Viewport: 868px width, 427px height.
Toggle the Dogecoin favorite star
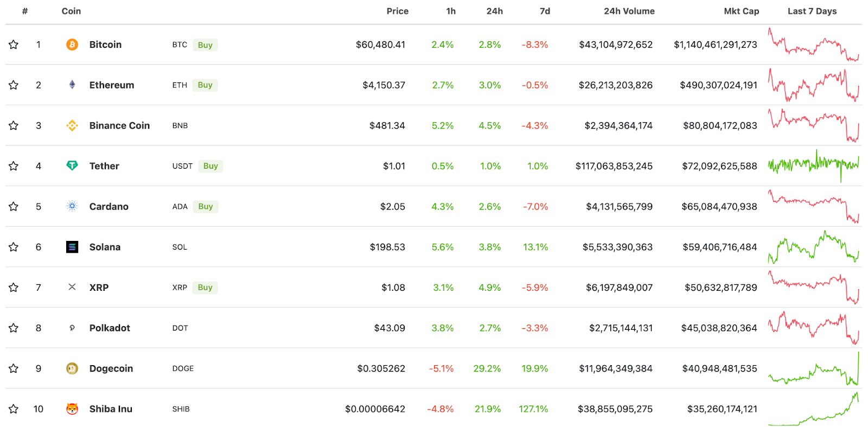point(14,368)
